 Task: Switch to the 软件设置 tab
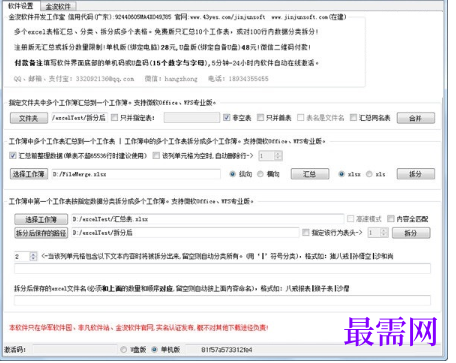(x=21, y=6)
